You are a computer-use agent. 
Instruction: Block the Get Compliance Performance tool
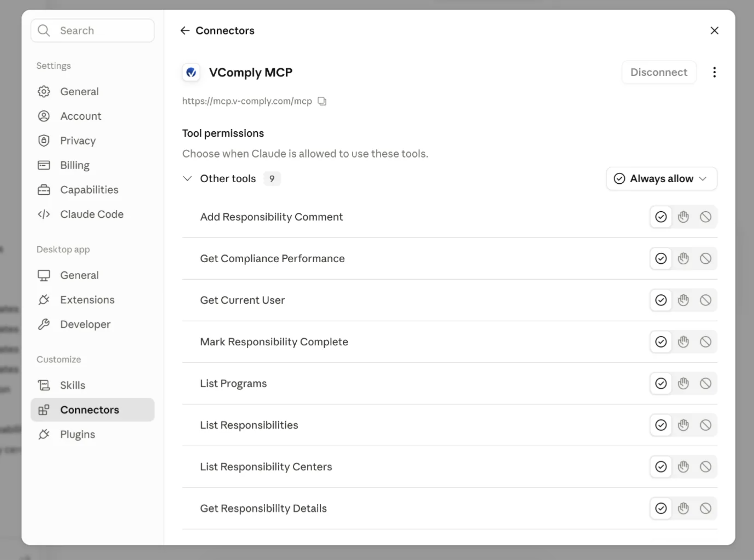click(x=706, y=258)
